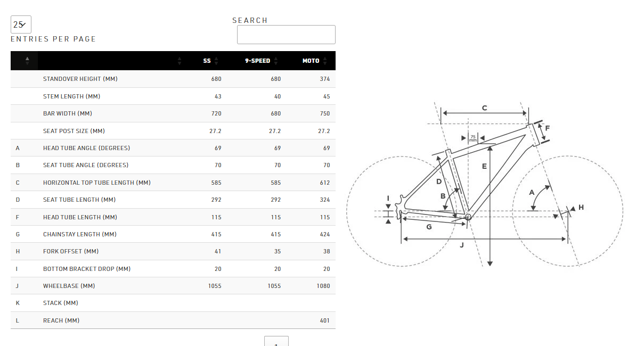Click the Chainstay Length row
This screenshot has width=644, height=346.
click(173, 234)
